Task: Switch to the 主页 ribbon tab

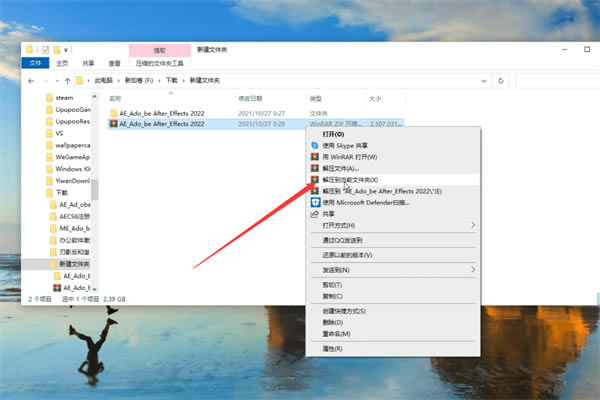Action: 62,63
